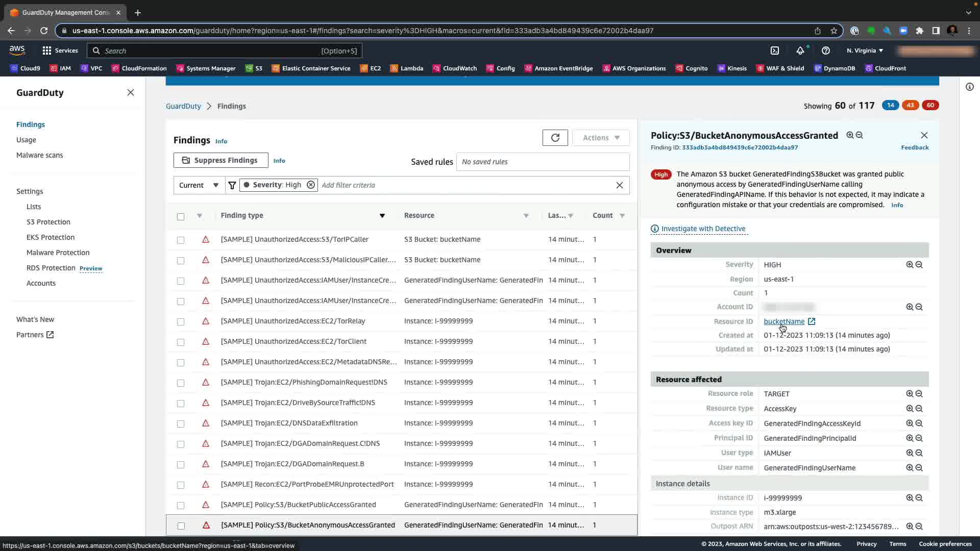The image size is (980, 551).
Task: Expand the Current findings status dropdown
Action: pos(199,185)
